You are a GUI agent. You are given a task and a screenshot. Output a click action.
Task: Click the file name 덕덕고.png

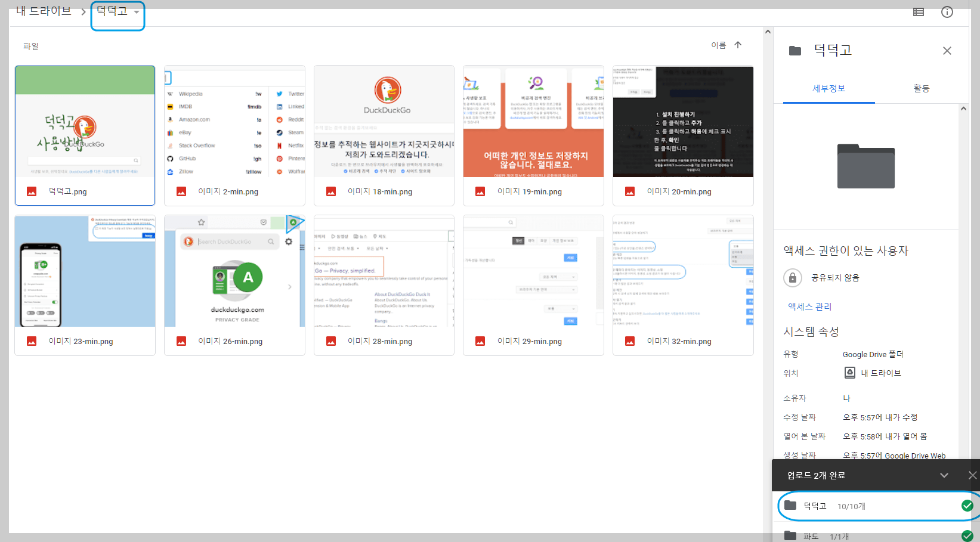pos(67,191)
